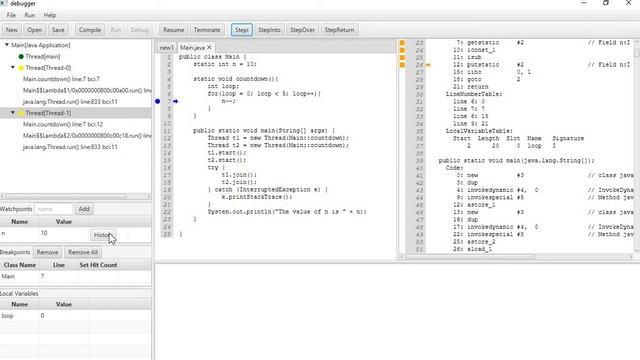Click the yellow Thread-0 status icon
The width and height of the screenshot is (640, 360).
(x=21, y=68)
